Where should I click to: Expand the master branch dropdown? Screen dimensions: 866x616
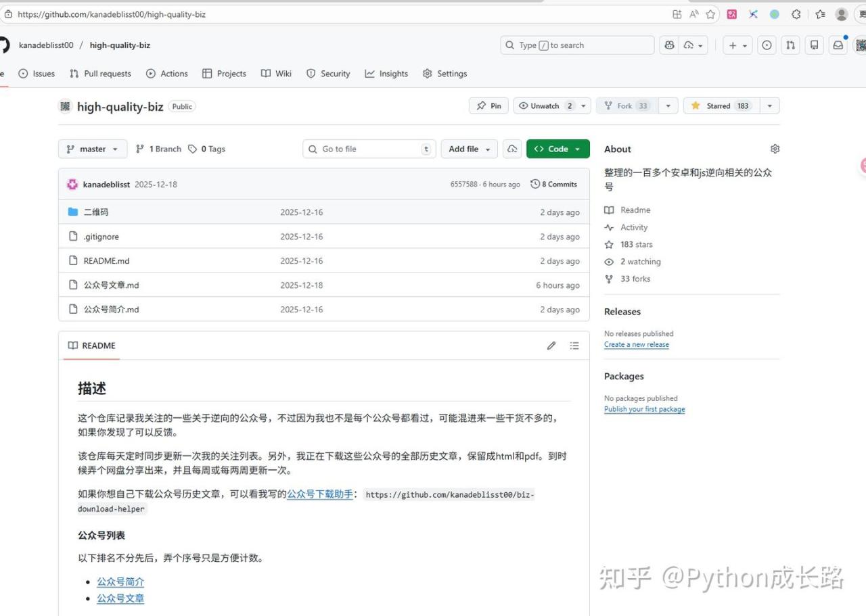click(93, 149)
